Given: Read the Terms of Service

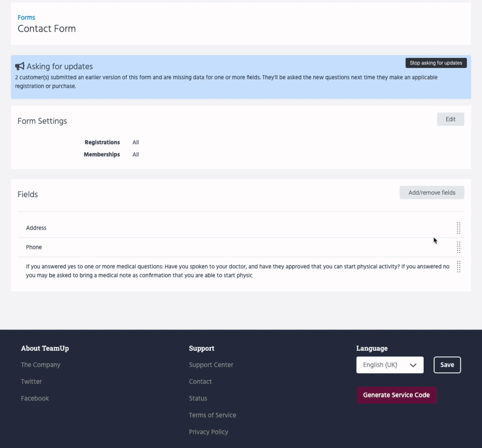Looking at the screenshot, I should coord(213,415).
